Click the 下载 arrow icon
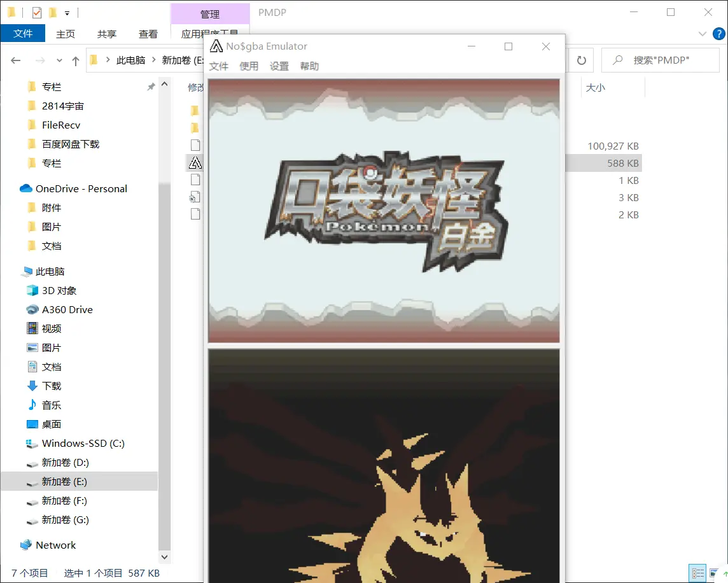Screen dimensions: 728x583 (32, 386)
